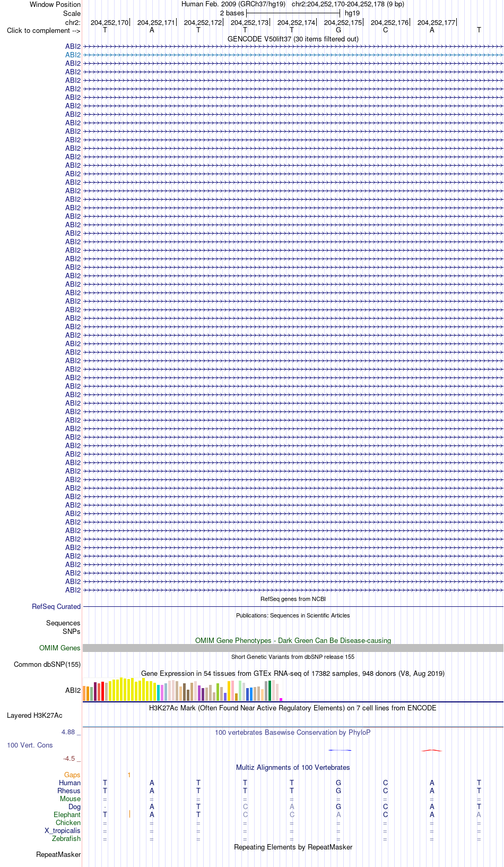Click the X_tropicalis alignment row label
This screenshot has width=504, height=867.
point(63,830)
